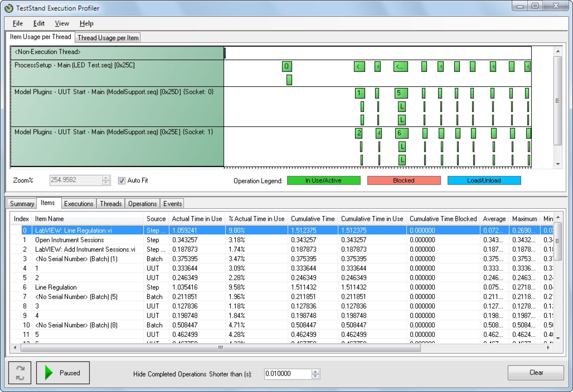The image size is (573, 392).
Task: Increase Zoom% with spinner up arrow
Action: [x=106, y=178]
